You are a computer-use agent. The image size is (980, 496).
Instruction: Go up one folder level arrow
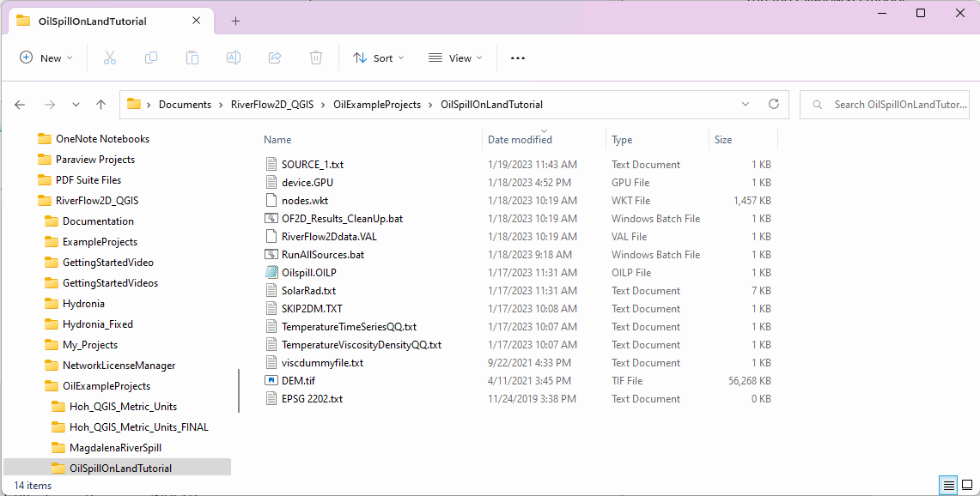coord(100,105)
